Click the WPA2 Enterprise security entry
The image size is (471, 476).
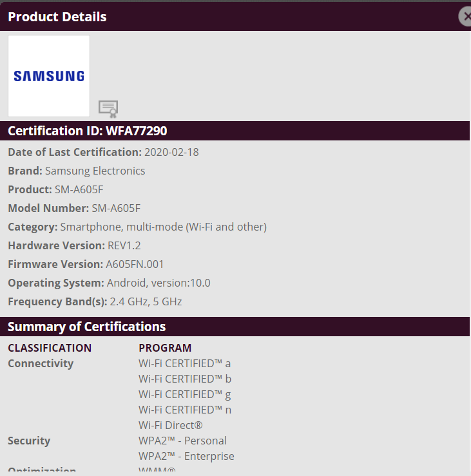click(x=186, y=457)
